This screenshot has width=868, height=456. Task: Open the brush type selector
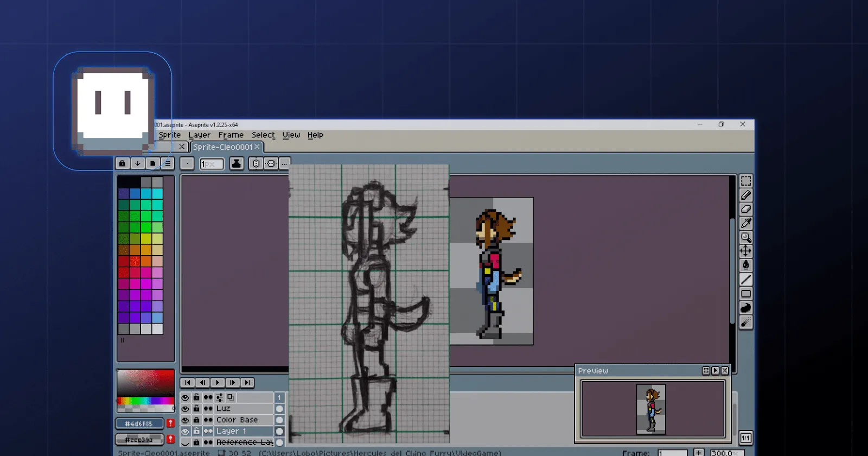click(x=187, y=163)
